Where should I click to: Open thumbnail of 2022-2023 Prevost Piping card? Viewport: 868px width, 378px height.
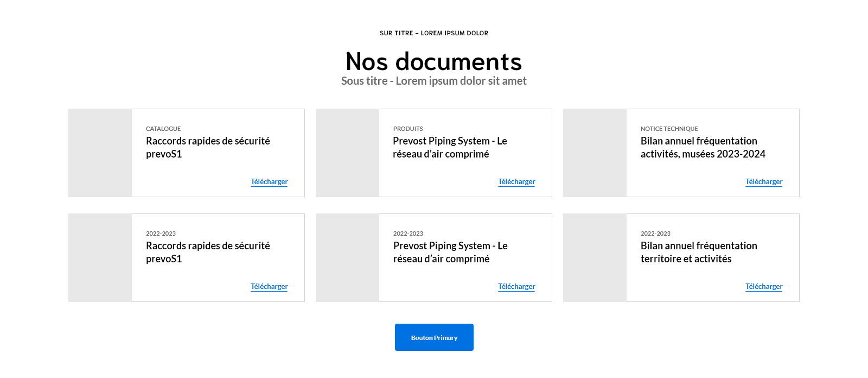tap(348, 257)
